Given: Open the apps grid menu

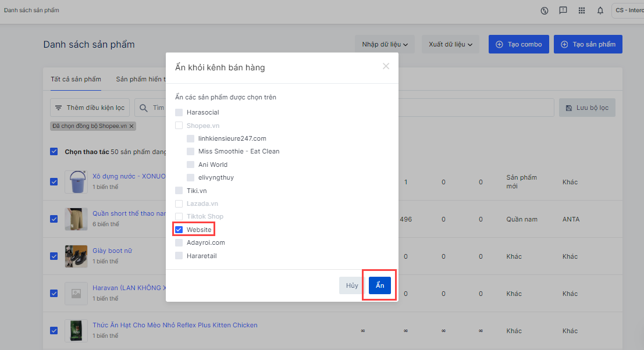Looking at the screenshot, I should 581,10.
